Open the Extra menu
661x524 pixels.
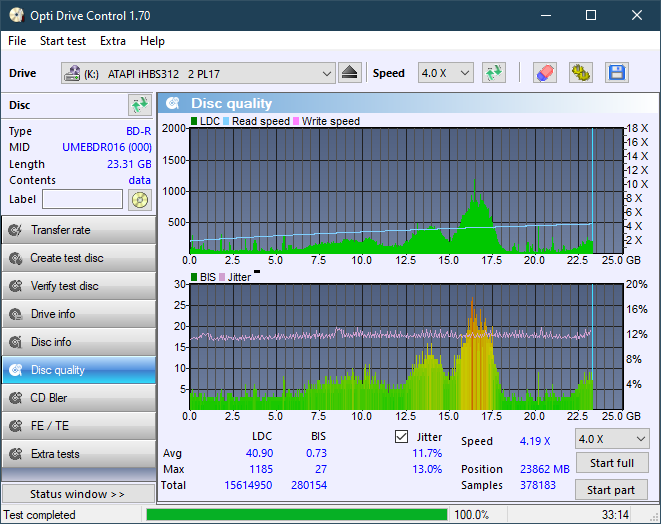[113, 41]
